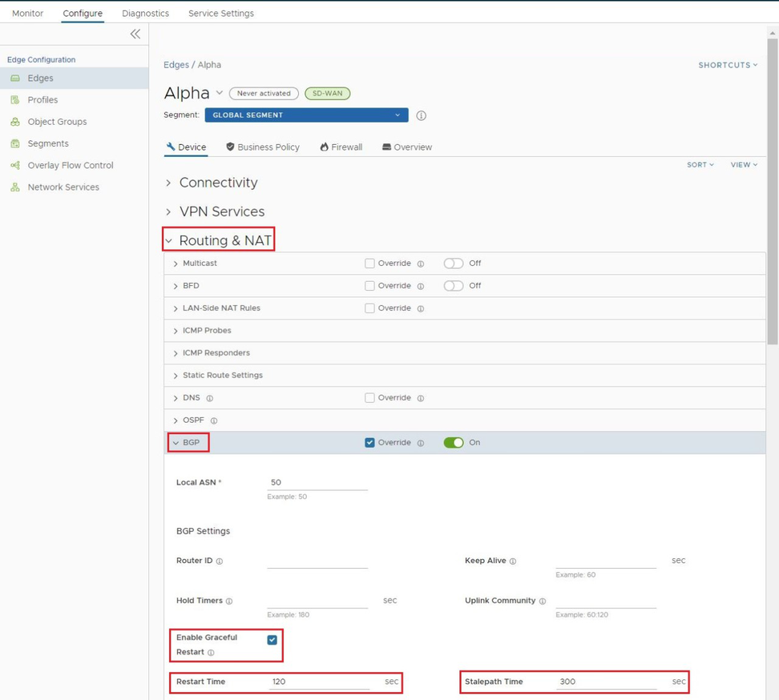Open the SHORTCUTS menu

click(726, 65)
